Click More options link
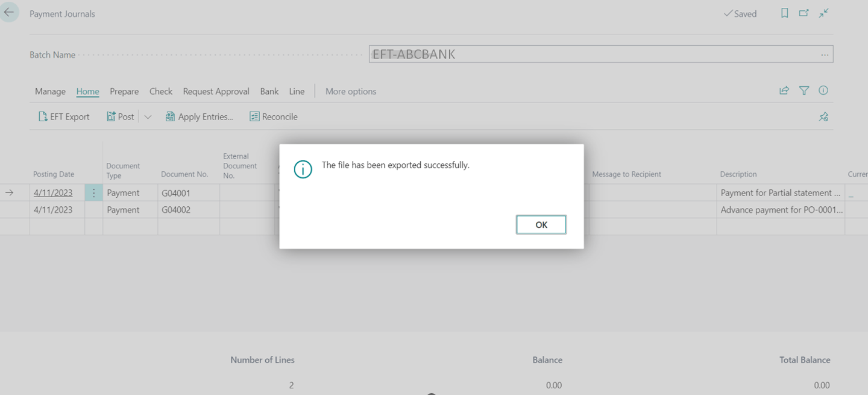This screenshot has width=868, height=395. (x=351, y=92)
